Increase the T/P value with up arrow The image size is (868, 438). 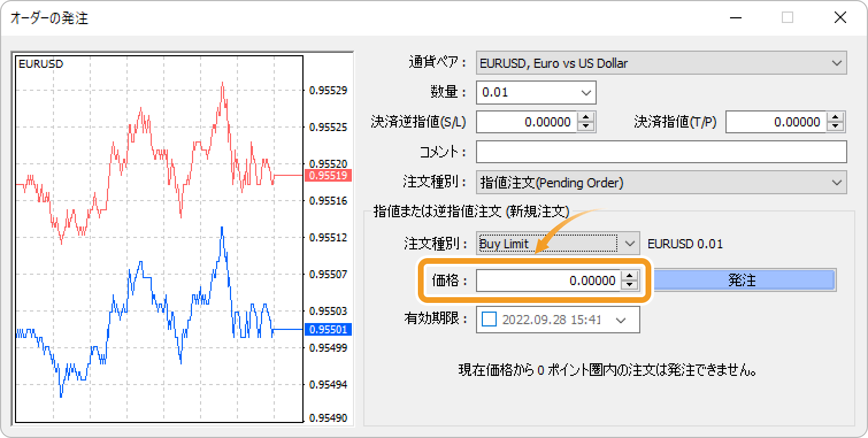[x=835, y=117]
